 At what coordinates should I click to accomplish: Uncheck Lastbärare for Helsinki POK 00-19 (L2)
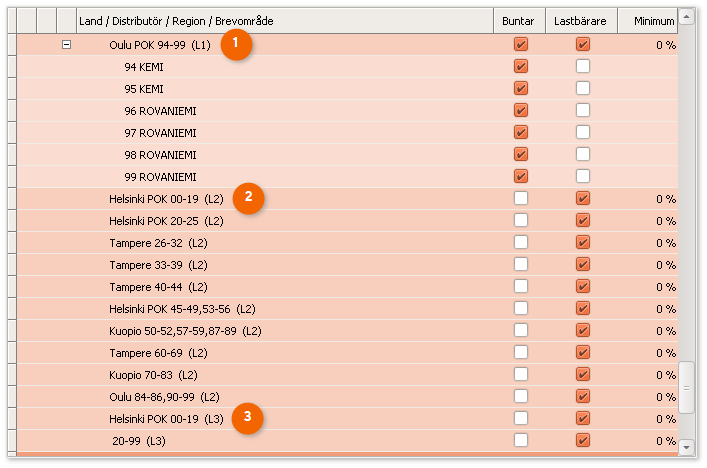[x=583, y=198]
